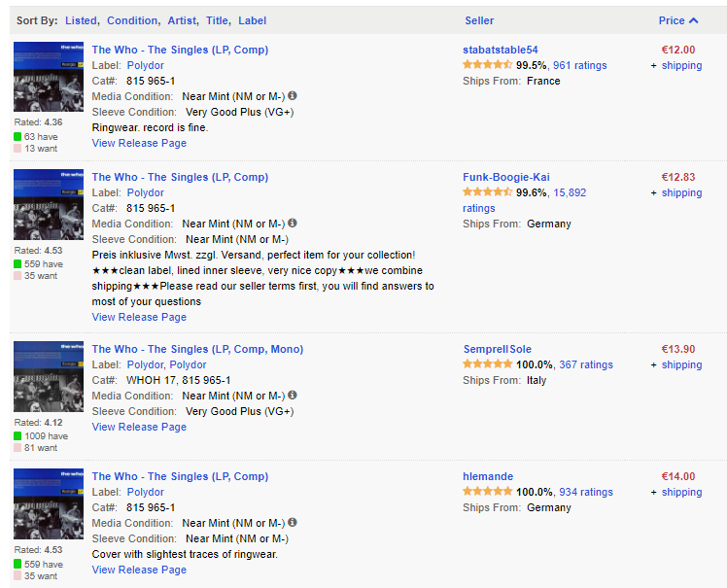Click info icon on hlemande listing's media condition
The width and height of the screenshot is (727, 588).
tap(293, 523)
